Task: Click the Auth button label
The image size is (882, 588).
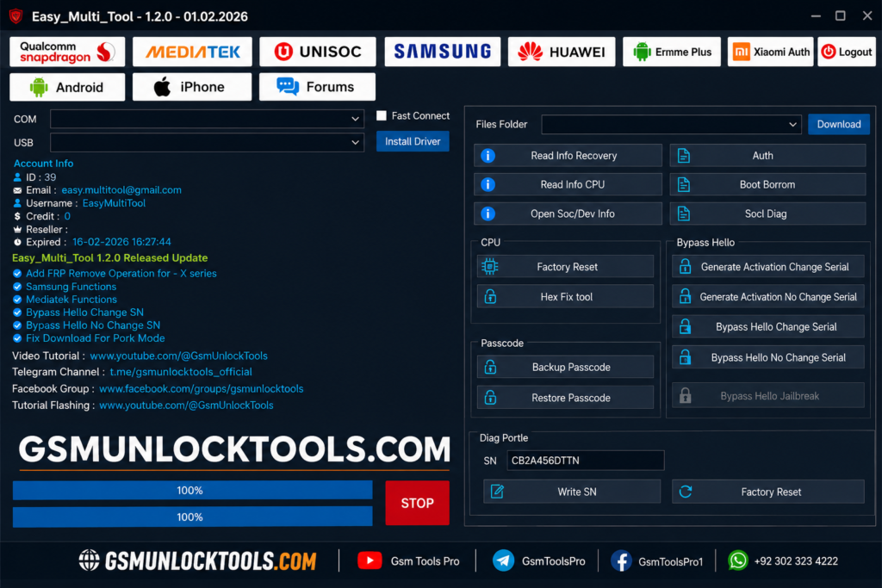Action: tap(763, 156)
